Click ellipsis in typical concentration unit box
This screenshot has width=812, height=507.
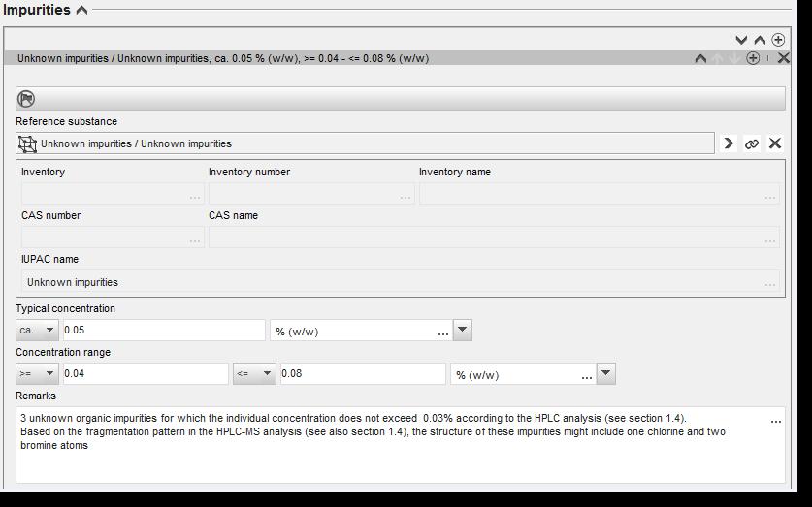click(442, 333)
